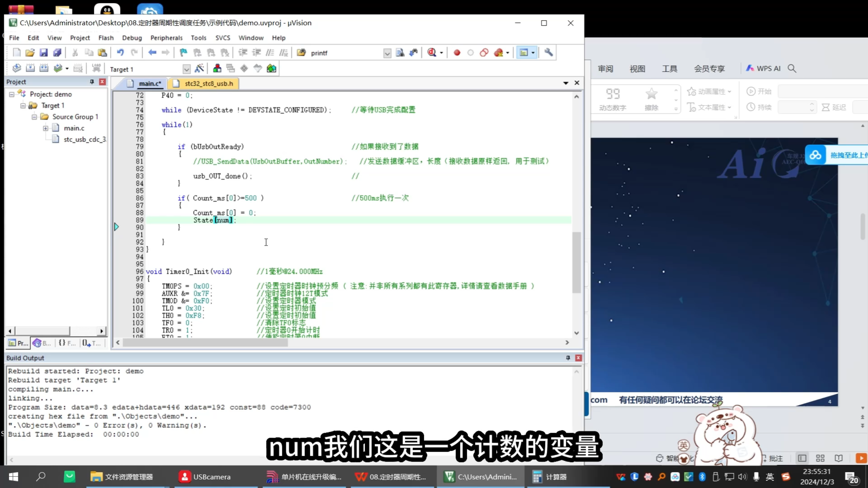Open Configure Tools with the wrench icon
868x488 pixels.
[549, 53]
